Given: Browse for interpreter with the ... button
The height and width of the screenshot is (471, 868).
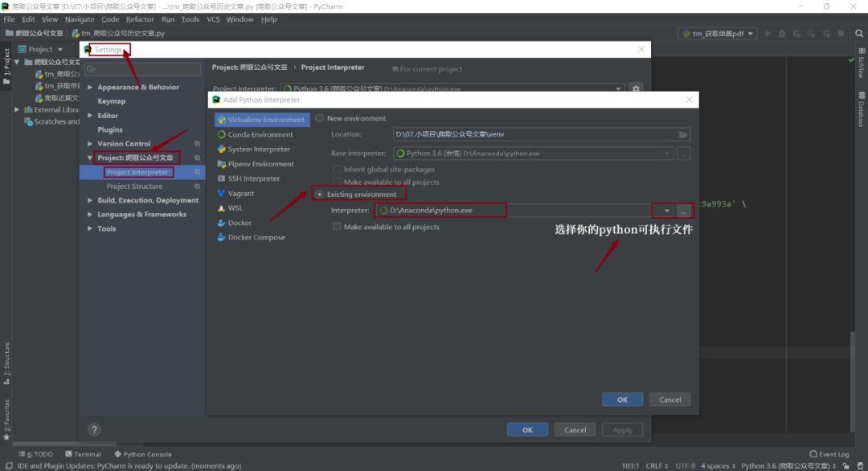Looking at the screenshot, I should click(x=684, y=211).
